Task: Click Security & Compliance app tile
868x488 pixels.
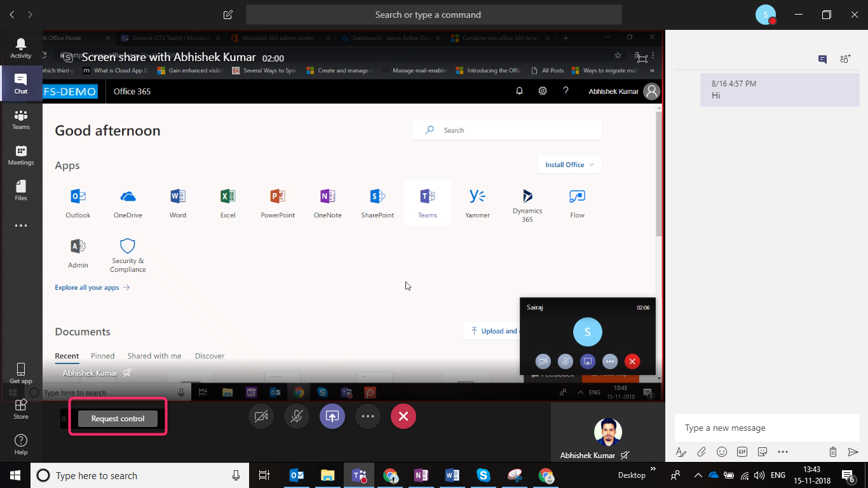Action: pos(128,255)
